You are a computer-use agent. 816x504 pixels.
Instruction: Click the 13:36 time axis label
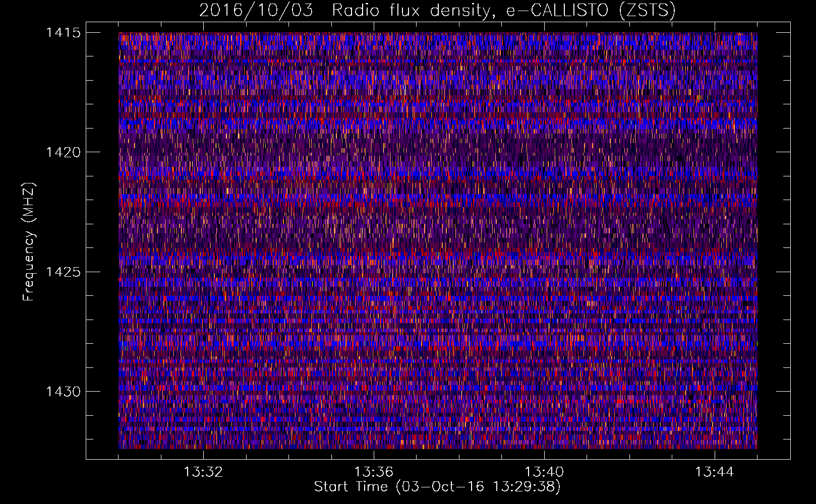[374, 472]
